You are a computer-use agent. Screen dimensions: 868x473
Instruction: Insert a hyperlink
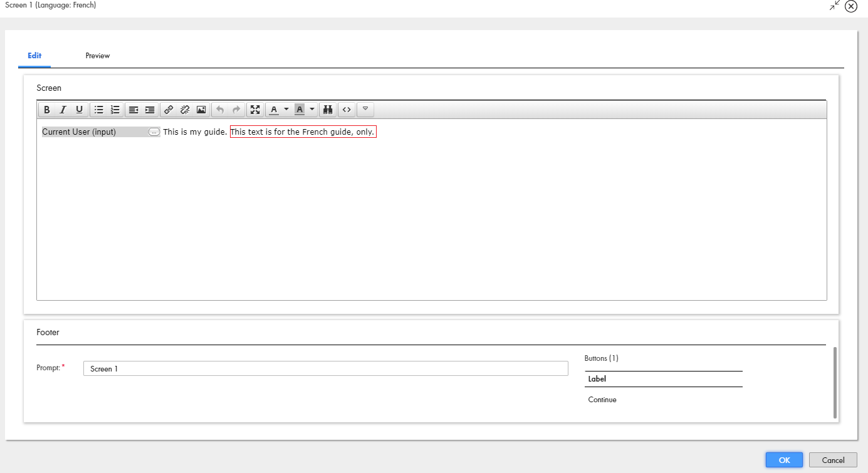pos(169,110)
